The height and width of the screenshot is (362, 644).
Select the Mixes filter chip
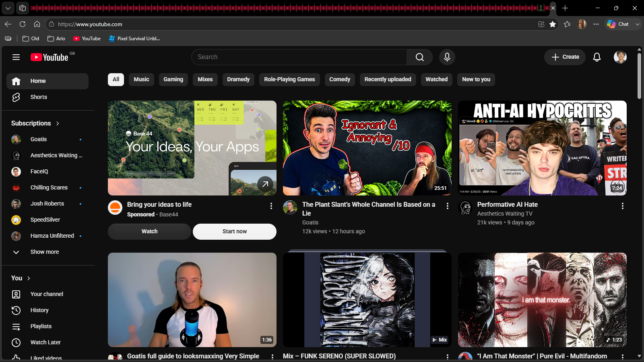pyautogui.click(x=205, y=80)
